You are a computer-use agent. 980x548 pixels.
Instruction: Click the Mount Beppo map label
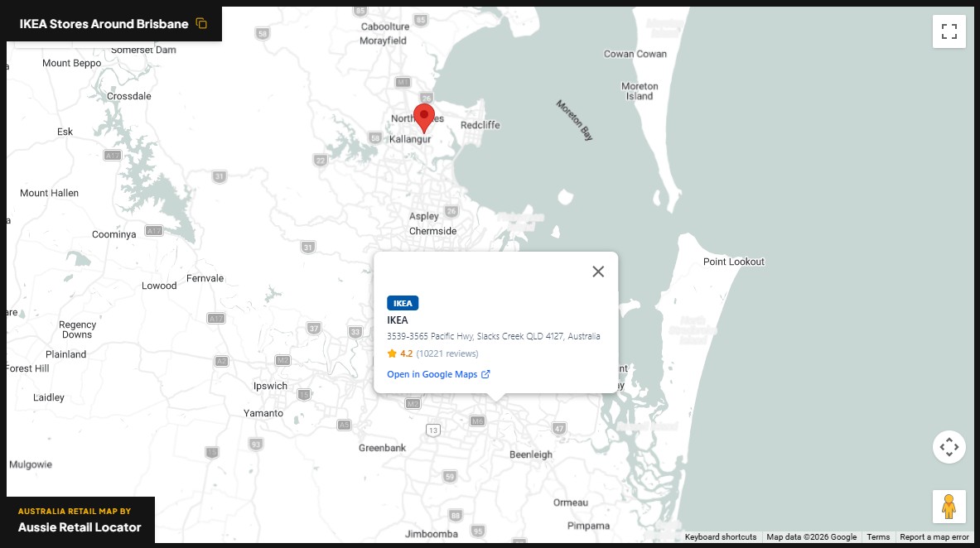[71, 63]
